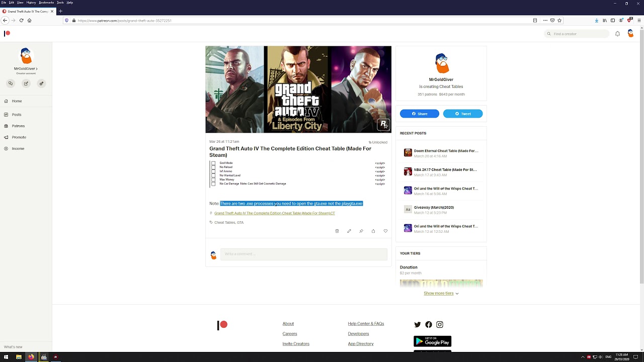Open Patreon's Twitter footer icon
Image resolution: width=644 pixels, height=362 pixels.
pyautogui.click(x=417, y=324)
